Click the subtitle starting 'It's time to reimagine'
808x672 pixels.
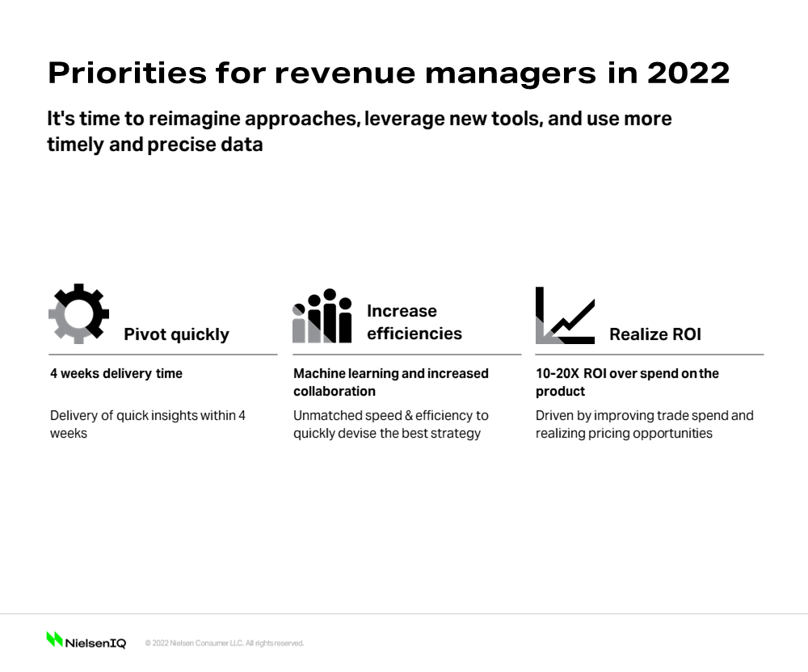tap(360, 132)
